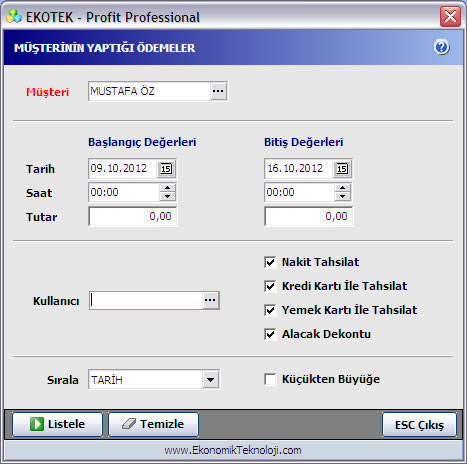Browse customers with Müşteri ellipsis button
467x464 pixels.
[x=218, y=91]
